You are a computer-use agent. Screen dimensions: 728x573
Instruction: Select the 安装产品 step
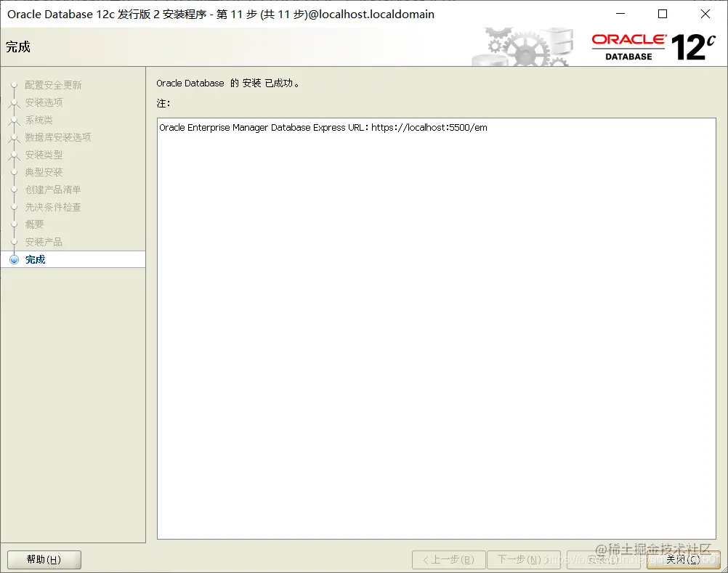click(44, 242)
